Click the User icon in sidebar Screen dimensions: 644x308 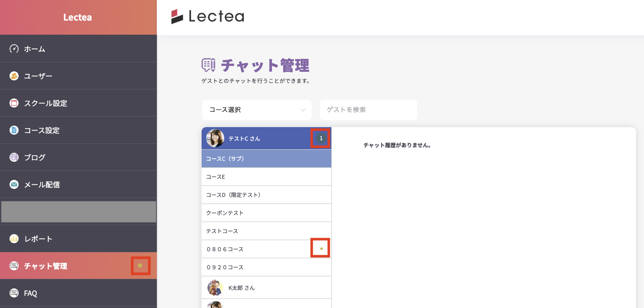click(14, 76)
